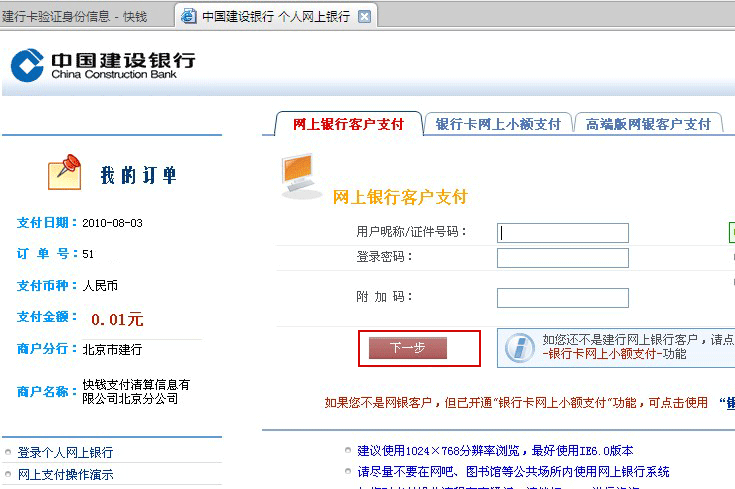Click the order number value 51
The image size is (735, 489).
88,254
